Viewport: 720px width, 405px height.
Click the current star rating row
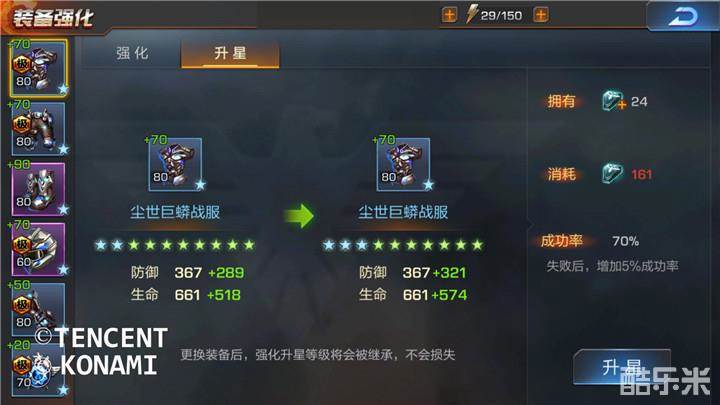point(175,245)
